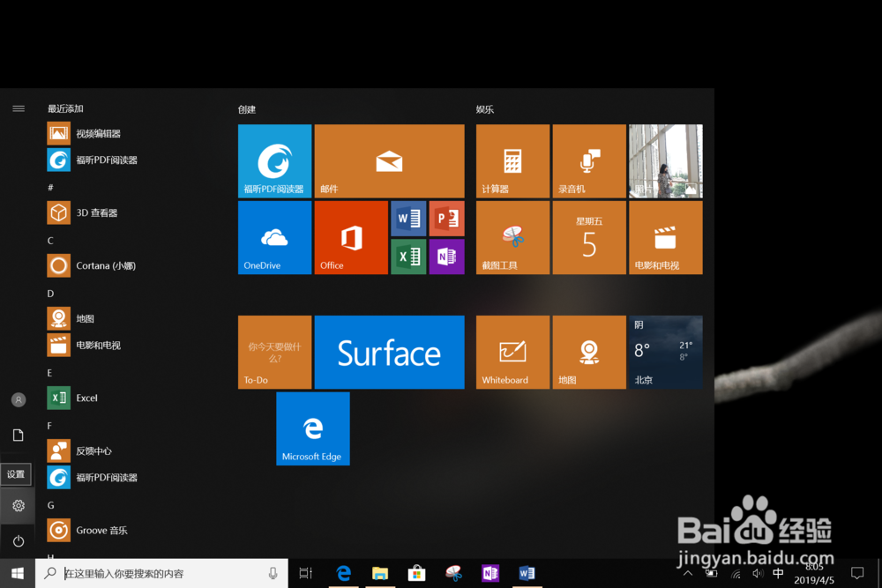
Task: Open Groove 音乐 from the apps list
Action: click(96, 530)
